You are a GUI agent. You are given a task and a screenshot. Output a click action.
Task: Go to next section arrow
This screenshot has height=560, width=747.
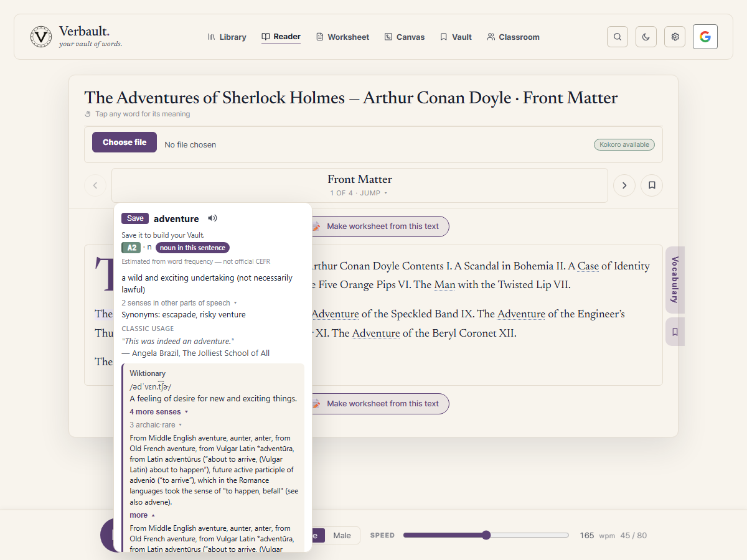(624, 185)
